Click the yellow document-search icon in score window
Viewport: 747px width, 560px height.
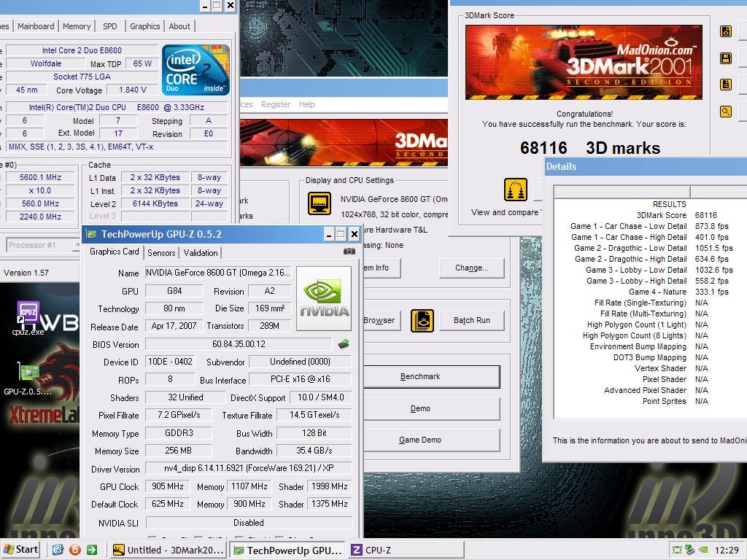[x=726, y=85]
